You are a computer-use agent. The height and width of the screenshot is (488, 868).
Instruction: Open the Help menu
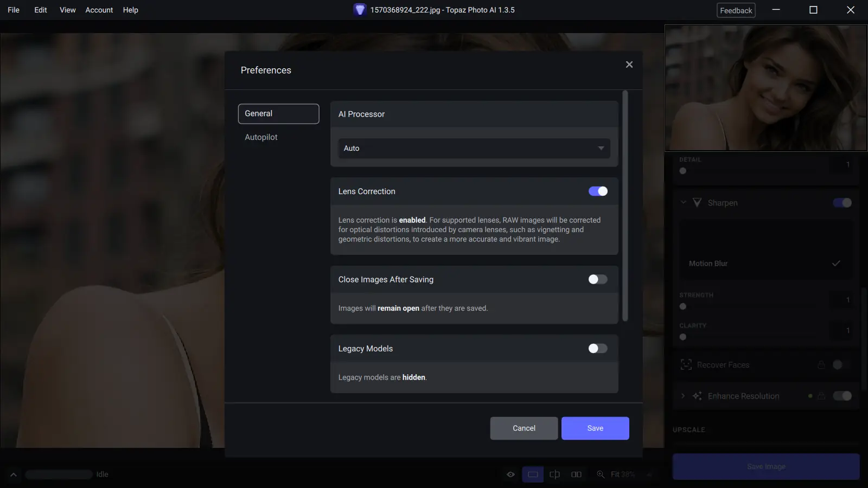pyautogui.click(x=131, y=10)
